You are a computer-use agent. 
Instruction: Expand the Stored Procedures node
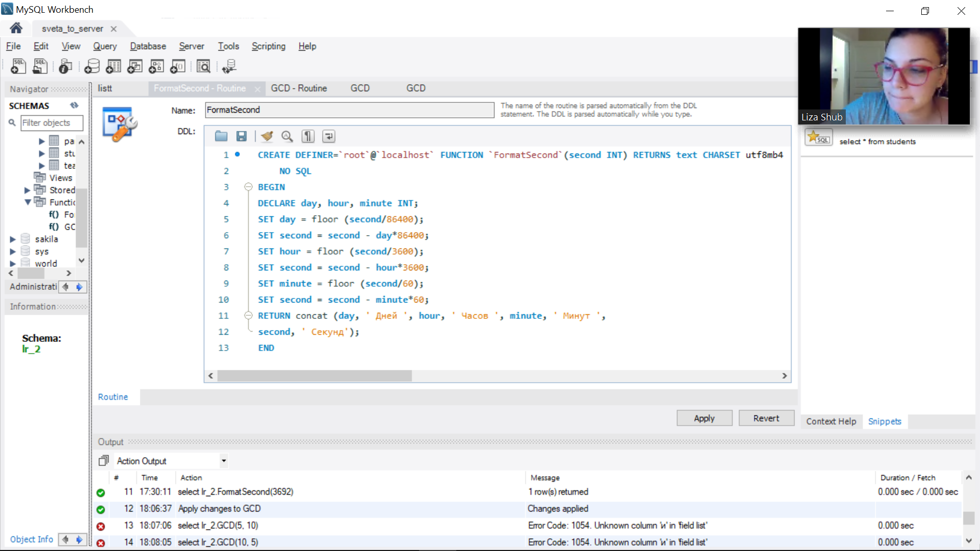[x=28, y=190]
